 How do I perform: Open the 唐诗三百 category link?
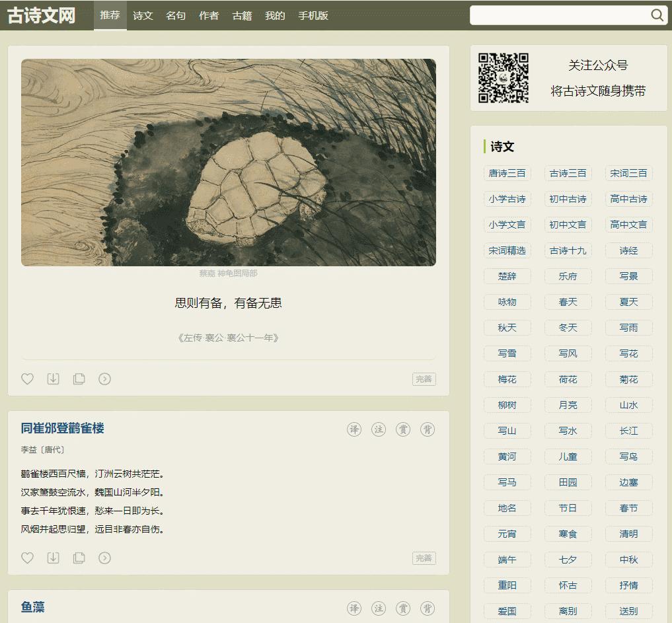point(507,173)
